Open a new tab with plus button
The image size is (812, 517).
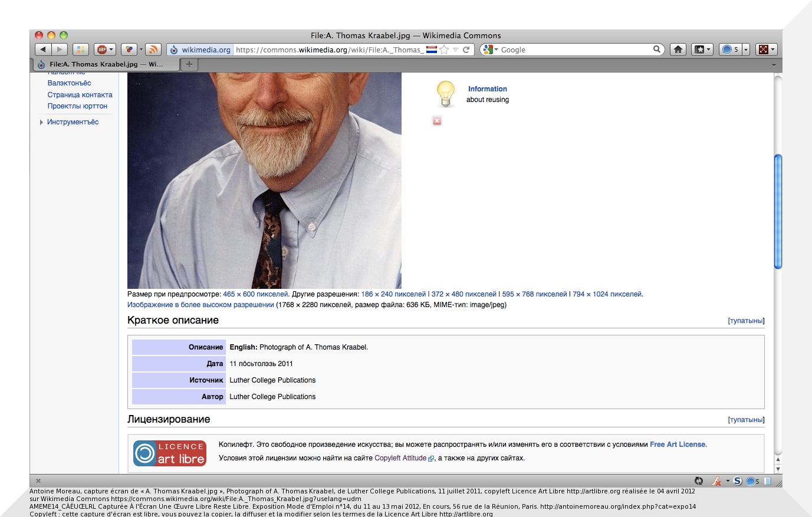click(189, 64)
